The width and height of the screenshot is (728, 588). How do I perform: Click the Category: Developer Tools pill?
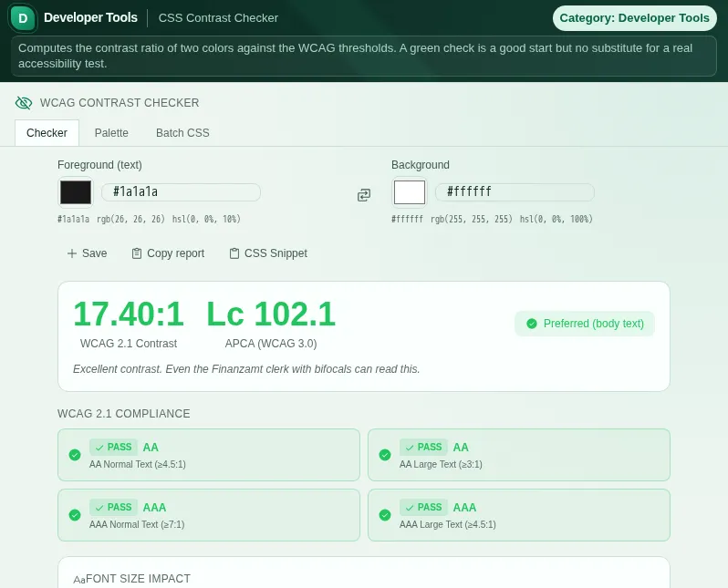coord(634,18)
